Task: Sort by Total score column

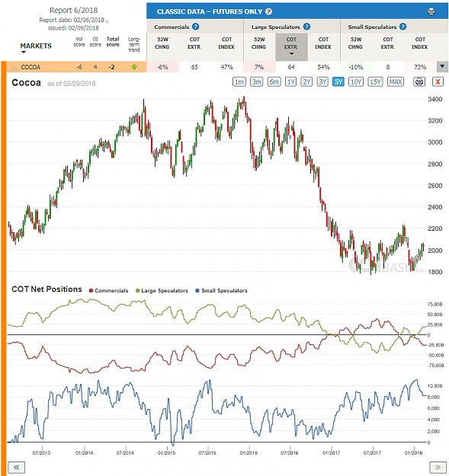Action: click(113, 42)
